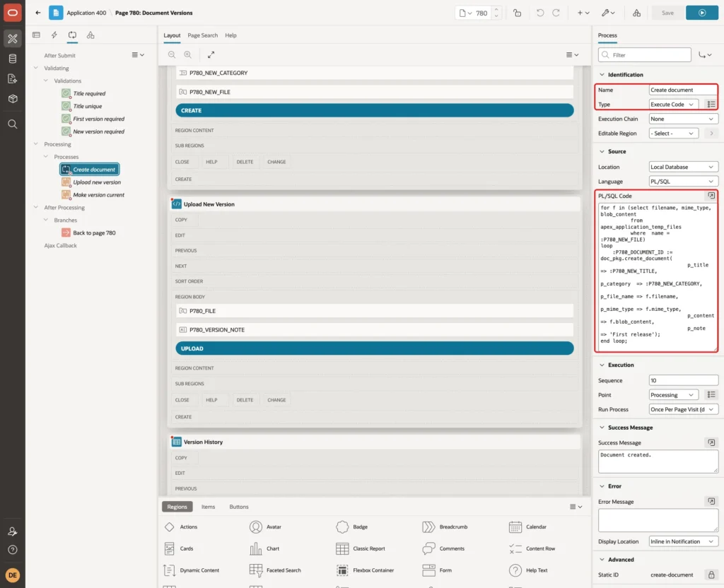Viewport: 724px width, 588px height.
Task: Switch to the Page Search tab
Action: 202,35
